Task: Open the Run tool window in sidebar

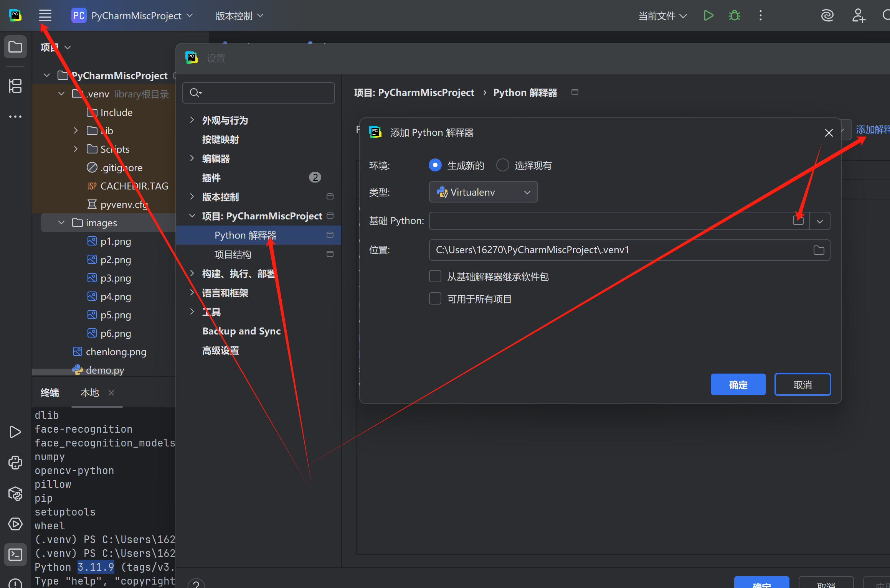Action: [x=15, y=432]
